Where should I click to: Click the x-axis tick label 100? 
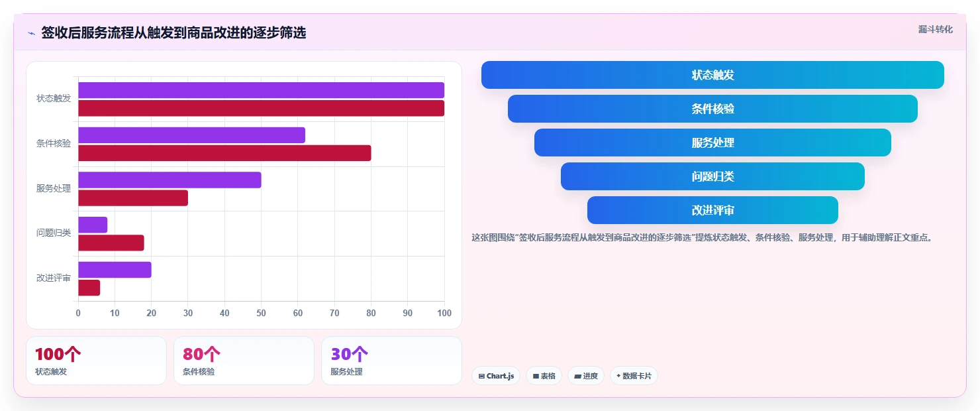pyautogui.click(x=444, y=313)
